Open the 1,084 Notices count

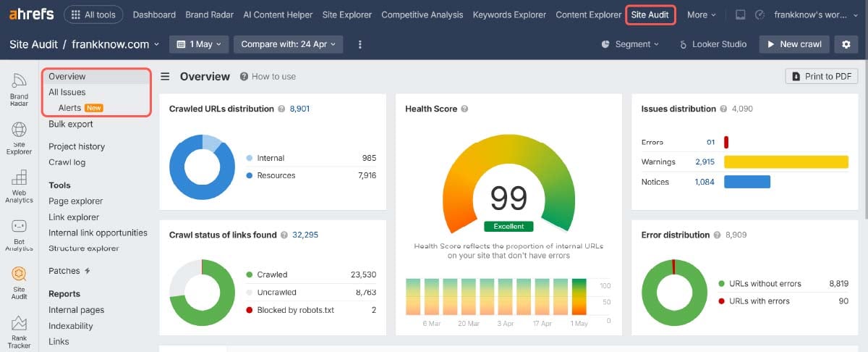point(705,182)
